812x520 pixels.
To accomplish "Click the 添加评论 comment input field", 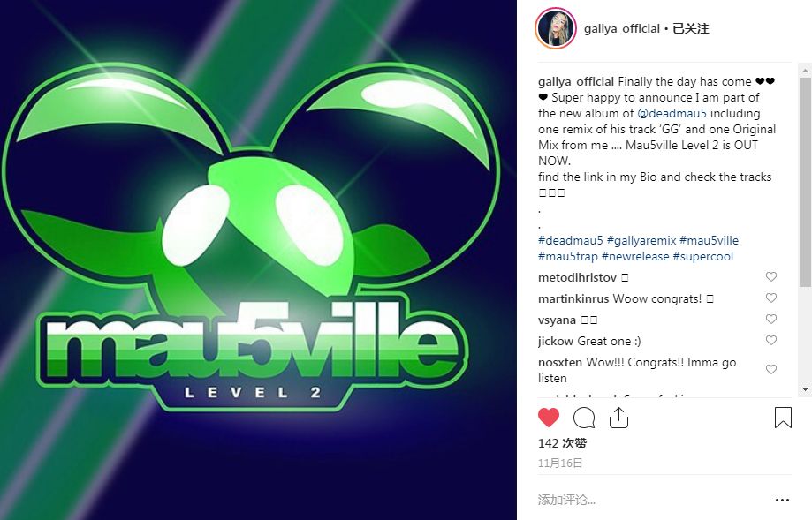I will click(x=652, y=500).
